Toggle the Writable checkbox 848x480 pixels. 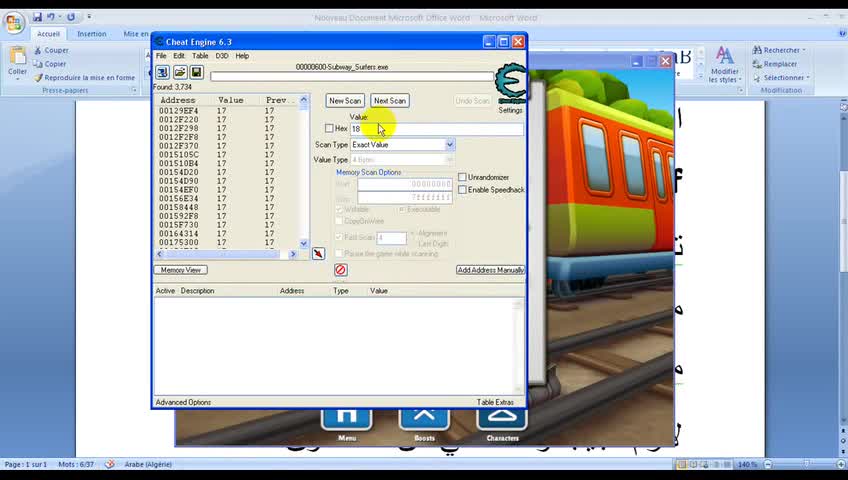(339, 209)
